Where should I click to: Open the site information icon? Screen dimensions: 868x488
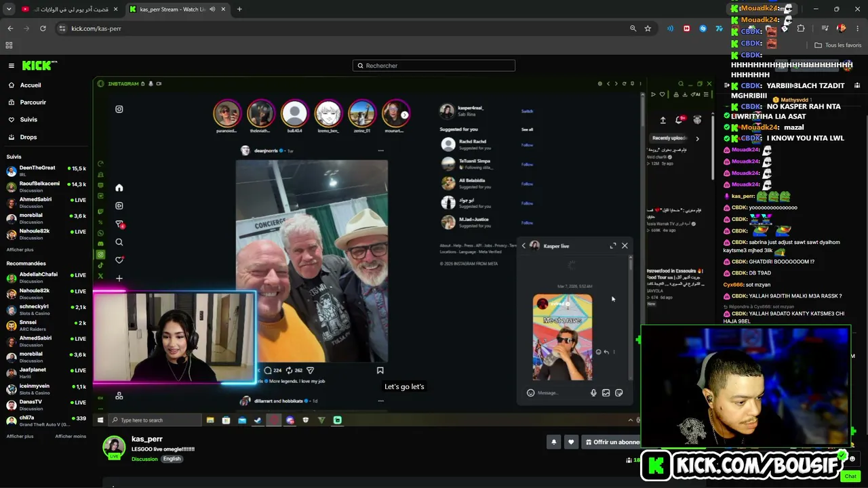pos(62,28)
